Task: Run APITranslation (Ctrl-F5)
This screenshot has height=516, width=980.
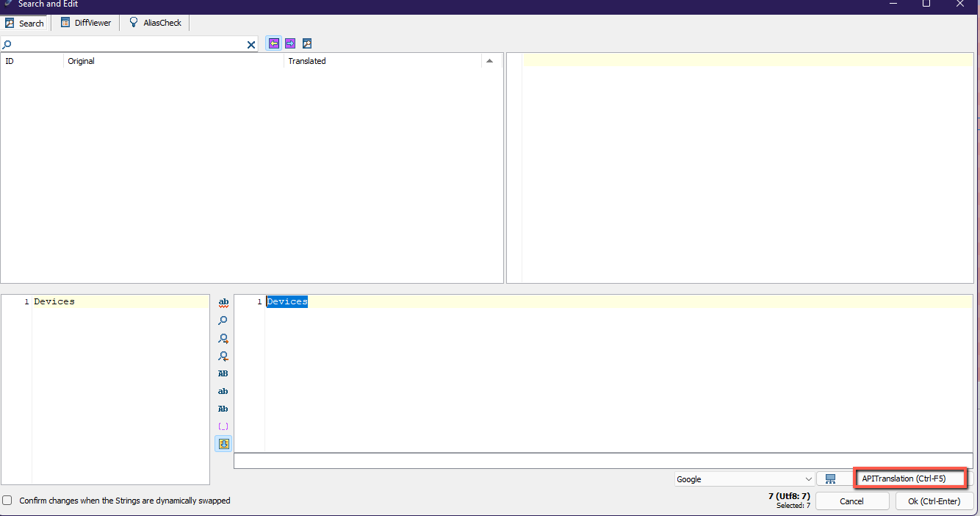Action: [x=909, y=479]
